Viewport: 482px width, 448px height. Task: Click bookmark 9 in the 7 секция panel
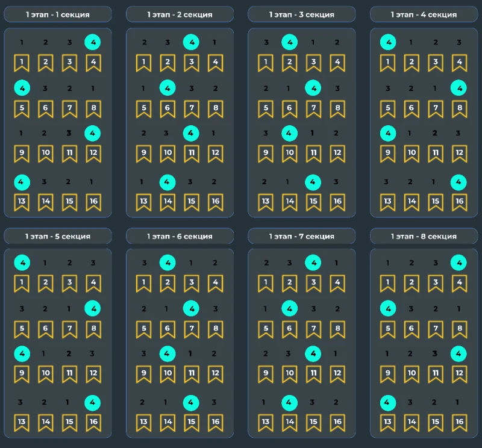(x=266, y=374)
